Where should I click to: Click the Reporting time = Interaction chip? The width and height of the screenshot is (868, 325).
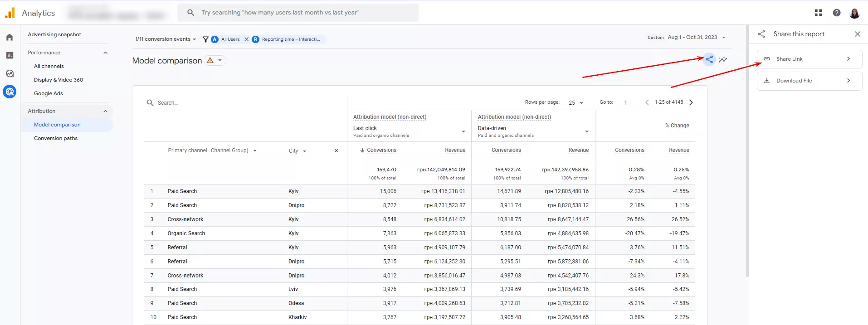tap(288, 39)
